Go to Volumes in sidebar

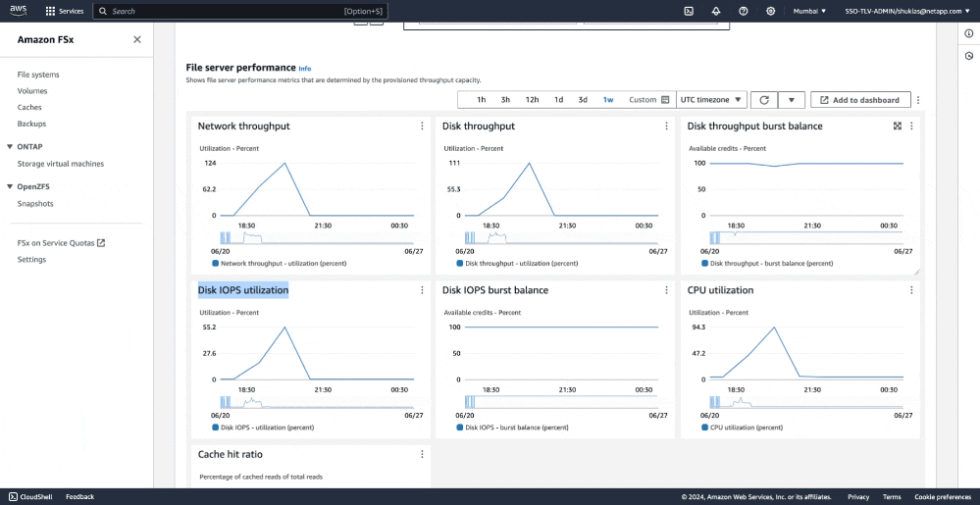coord(32,91)
